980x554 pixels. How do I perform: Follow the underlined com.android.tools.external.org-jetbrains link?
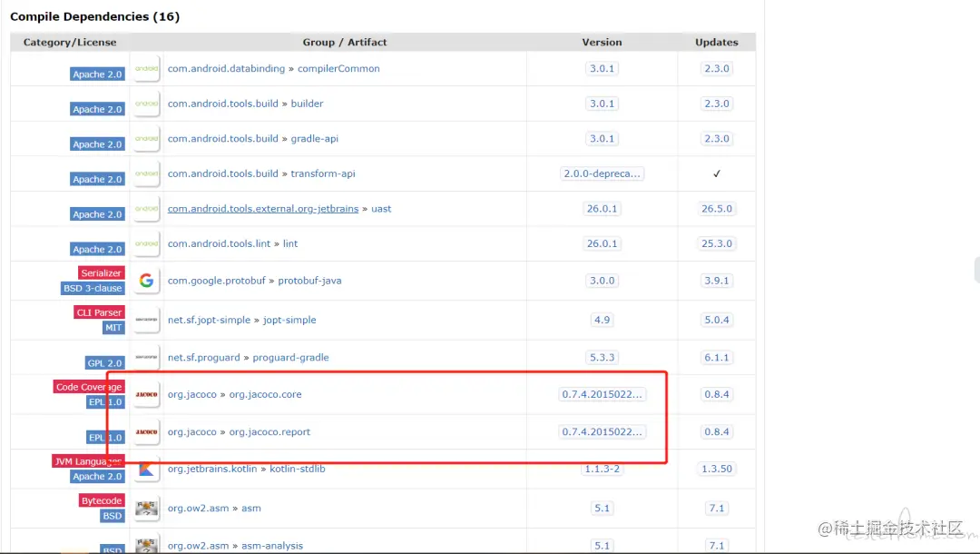[263, 208]
